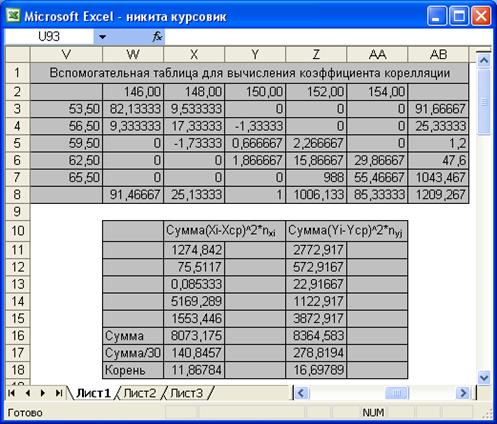Screen dimensions: 497x424
Task: Open the Name Box dropdown arrow
Action: 102,37
